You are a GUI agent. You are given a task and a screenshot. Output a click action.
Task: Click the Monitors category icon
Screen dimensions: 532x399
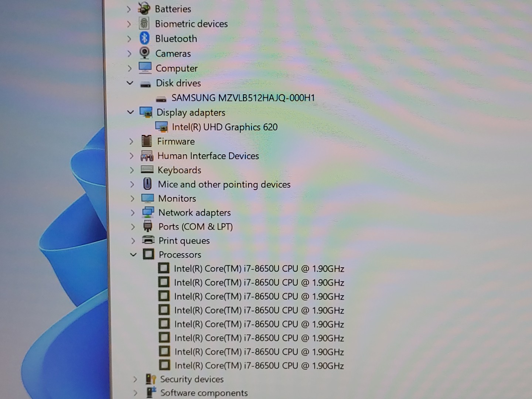point(147,198)
